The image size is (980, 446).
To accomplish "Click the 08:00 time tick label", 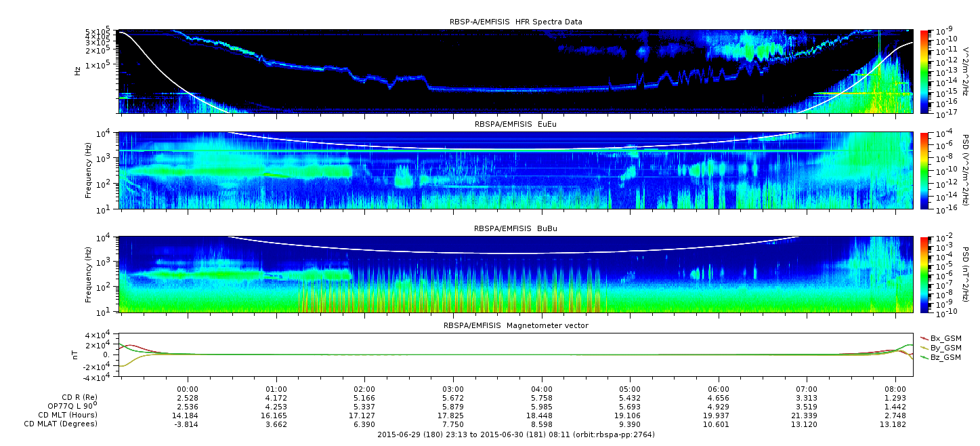I will click(895, 388).
